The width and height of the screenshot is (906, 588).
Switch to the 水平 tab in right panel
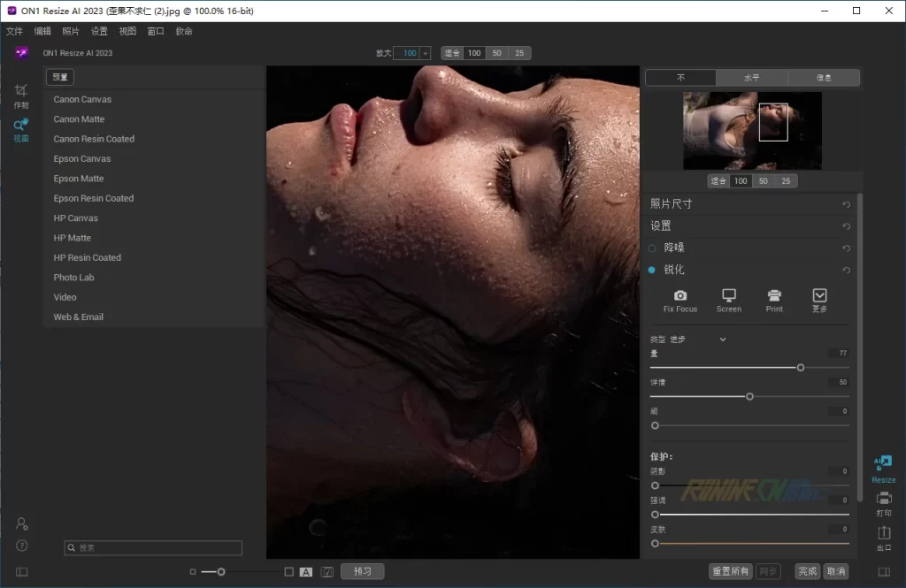(x=751, y=78)
